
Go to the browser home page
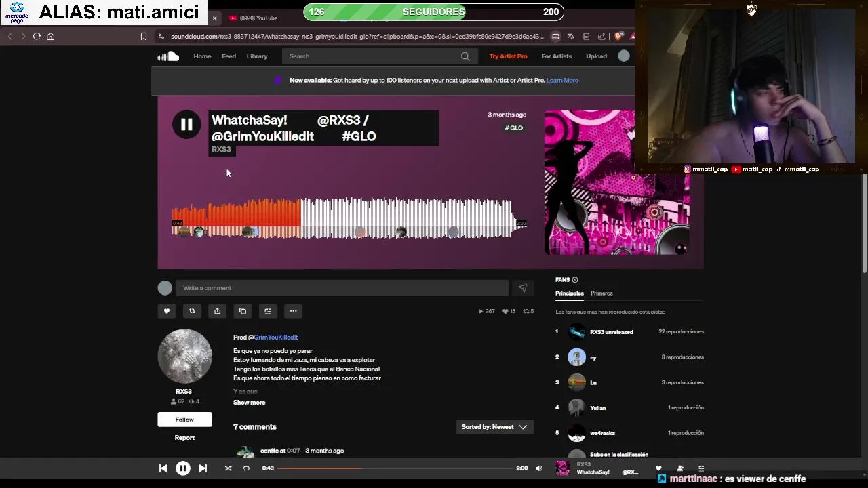tap(50, 37)
